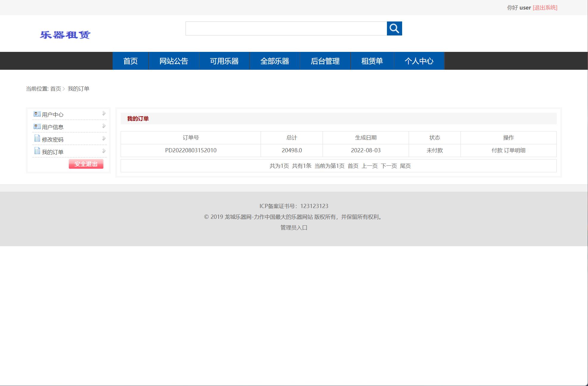Click the 乐器租赁 site logo
The width and height of the screenshot is (588, 386).
[66, 35]
